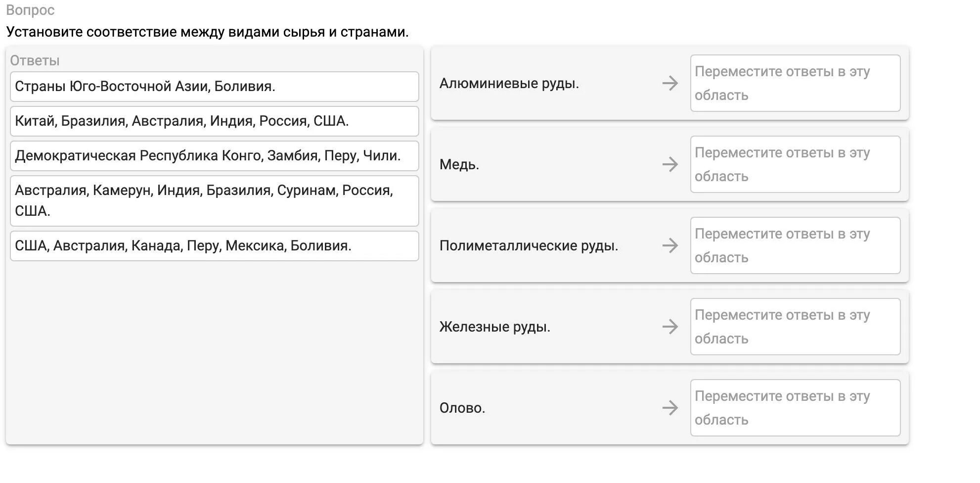Click the 'Железные руды.' label
Image resolution: width=980 pixels, height=483 pixels.
pyautogui.click(x=494, y=327)
